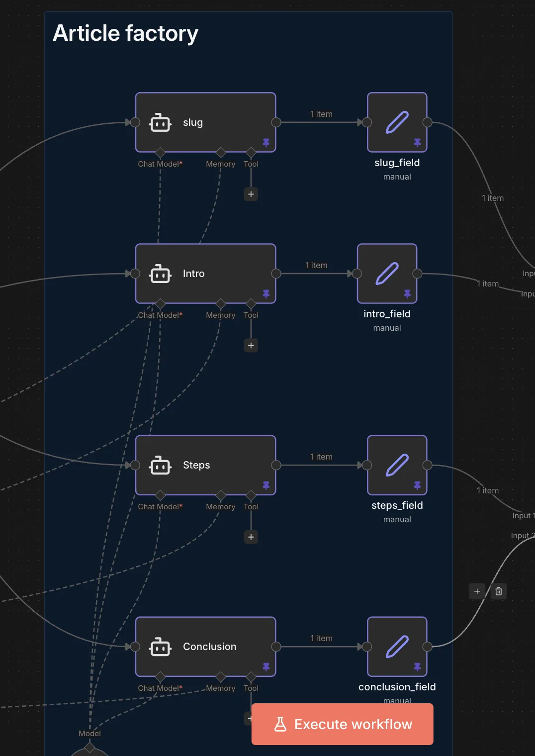Delete the connection with trash icon
Screen dimensions: 535x756
[499, 591]
